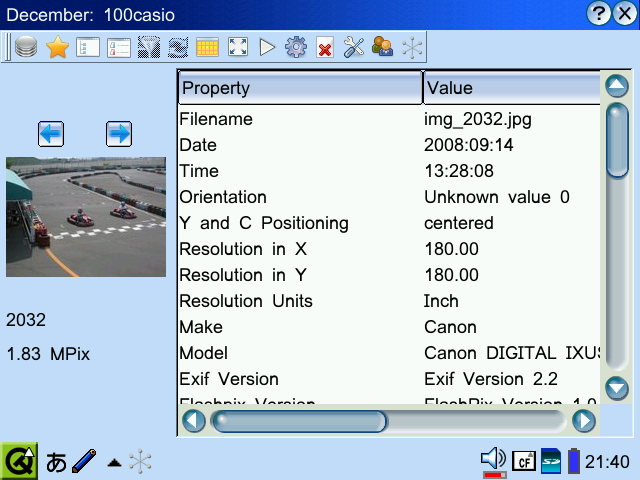Click the people users icon in toolbar
The image size is (640, 480).
(382, 47)
